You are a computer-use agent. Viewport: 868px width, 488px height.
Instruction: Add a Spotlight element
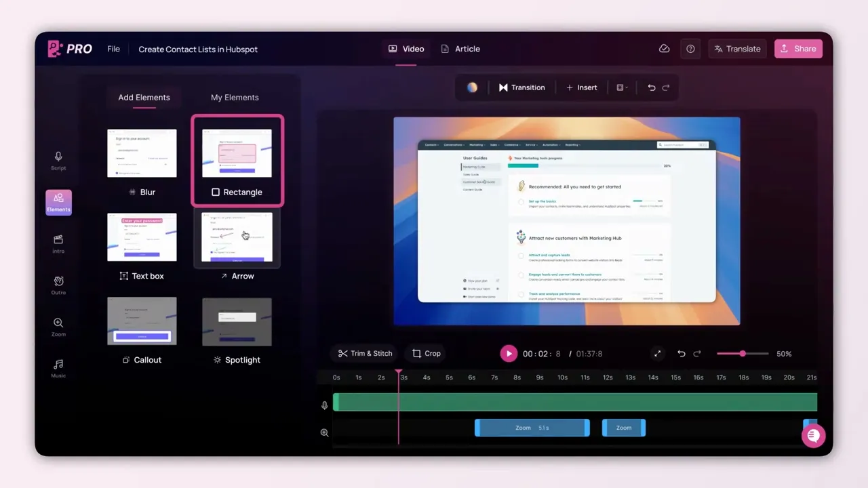coord(237,331)
